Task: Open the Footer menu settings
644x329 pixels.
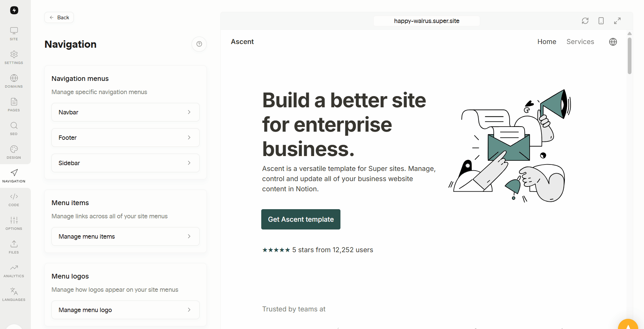Action: pos(126,137)
